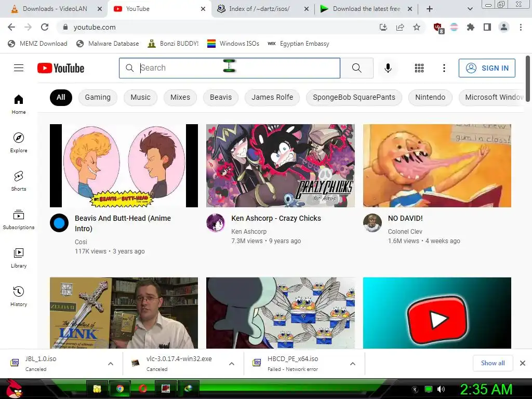532x399 pixels.
Task: Expand options for JBL_1.0.iso download
Action: click(x=111, y=364)
